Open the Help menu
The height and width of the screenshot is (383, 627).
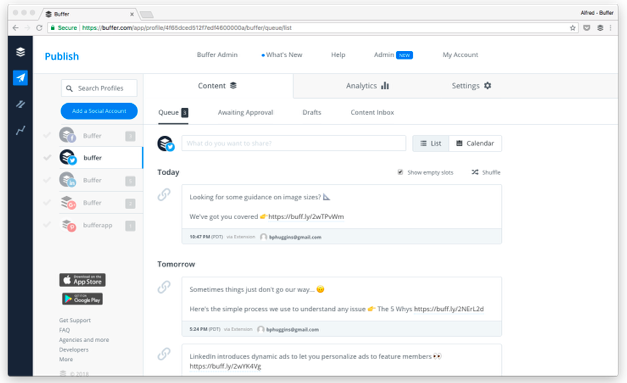coord(338,55)
